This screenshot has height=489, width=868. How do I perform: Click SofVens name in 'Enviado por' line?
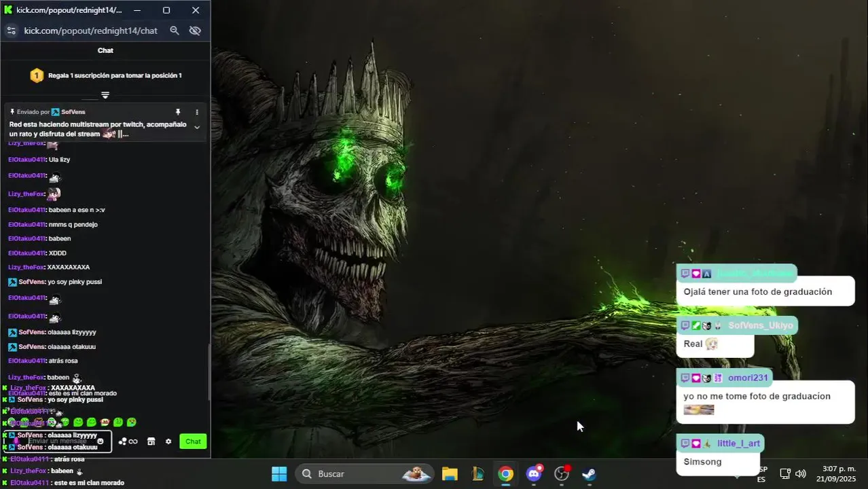(x=73, y=112)
